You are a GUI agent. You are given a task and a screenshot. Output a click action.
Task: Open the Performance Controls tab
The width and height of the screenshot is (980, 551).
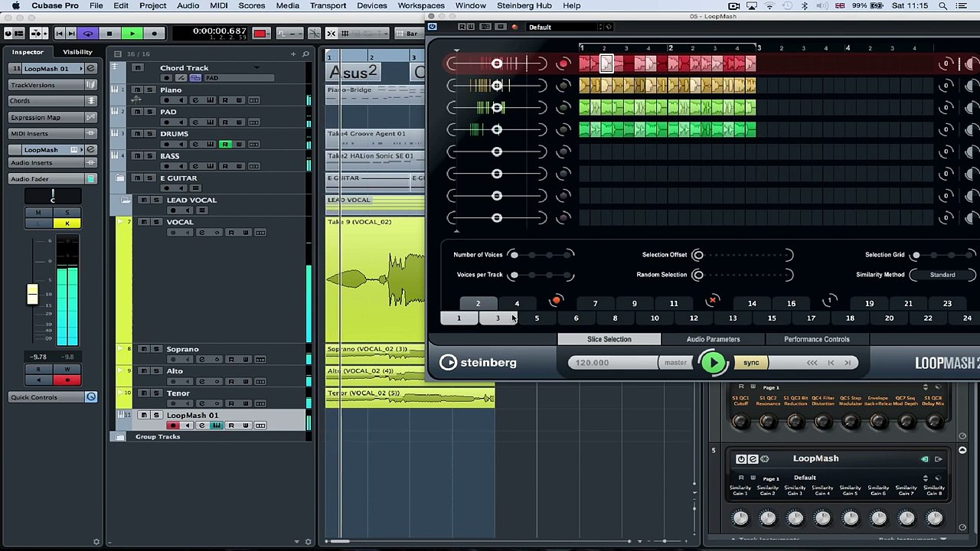817,340
